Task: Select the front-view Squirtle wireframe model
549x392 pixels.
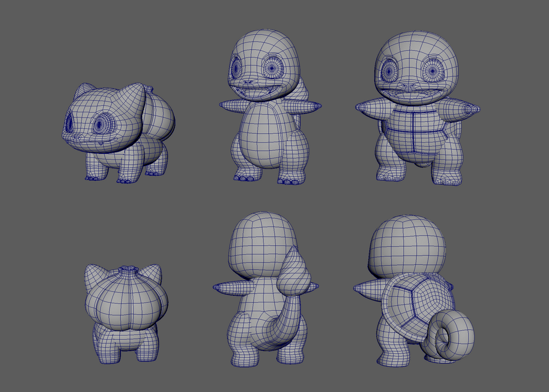Action: 417,108
